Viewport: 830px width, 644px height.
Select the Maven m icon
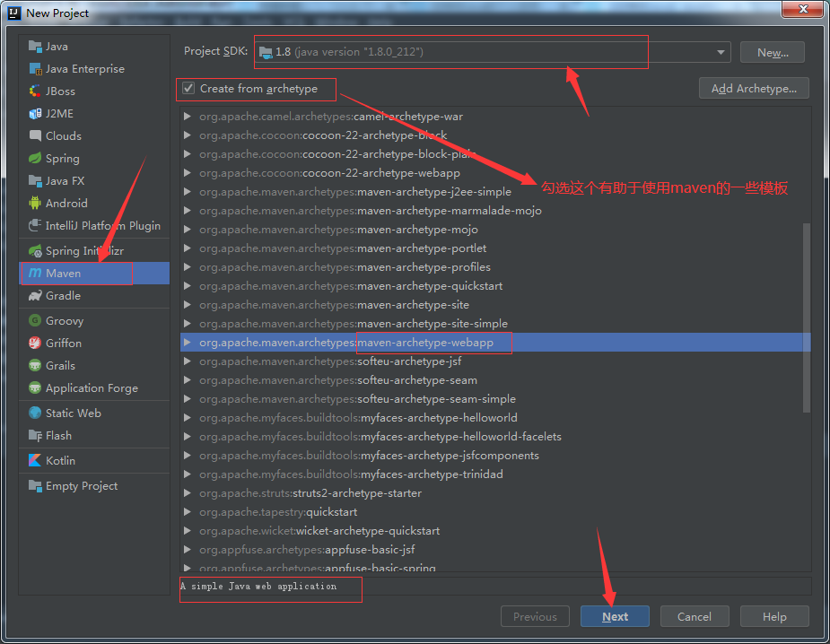[x=35, y=273]
